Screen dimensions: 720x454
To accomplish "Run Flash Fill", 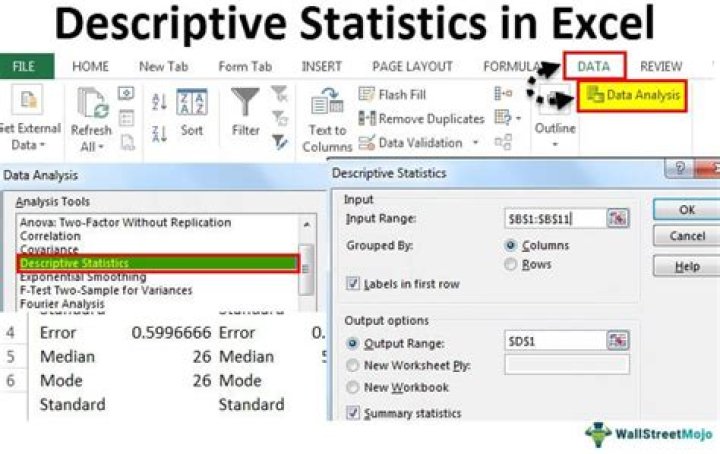I will tap(392, 94).
